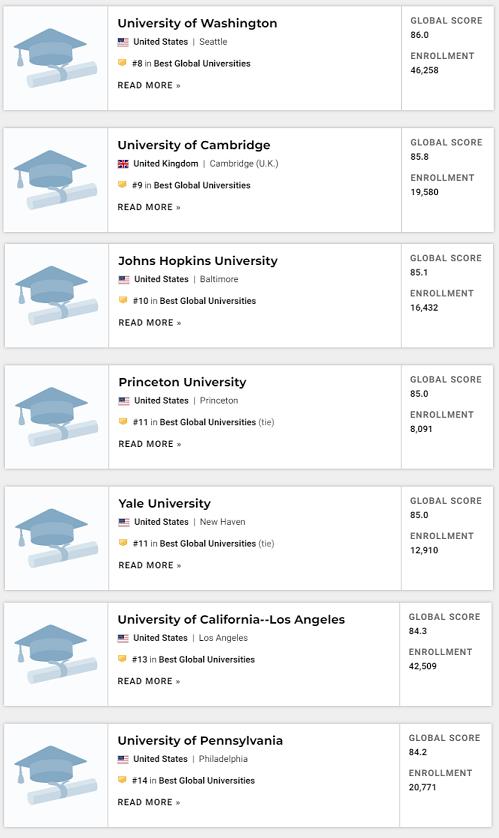The height and width of the screenshot is (838, 499).
Task: Click ranking badge icon for #14
Action: point(122,780)
